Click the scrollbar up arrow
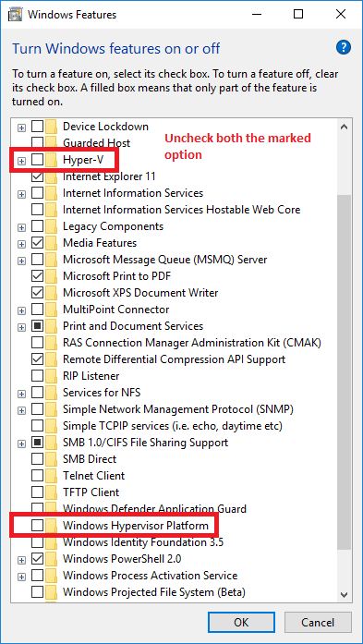 click(345, 127)
